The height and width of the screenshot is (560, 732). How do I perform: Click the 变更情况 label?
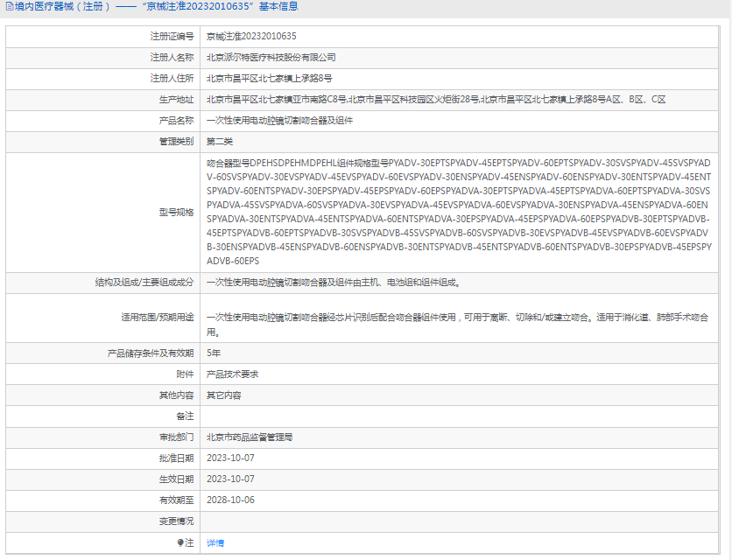pyautogui.click(x=176, y=521)
